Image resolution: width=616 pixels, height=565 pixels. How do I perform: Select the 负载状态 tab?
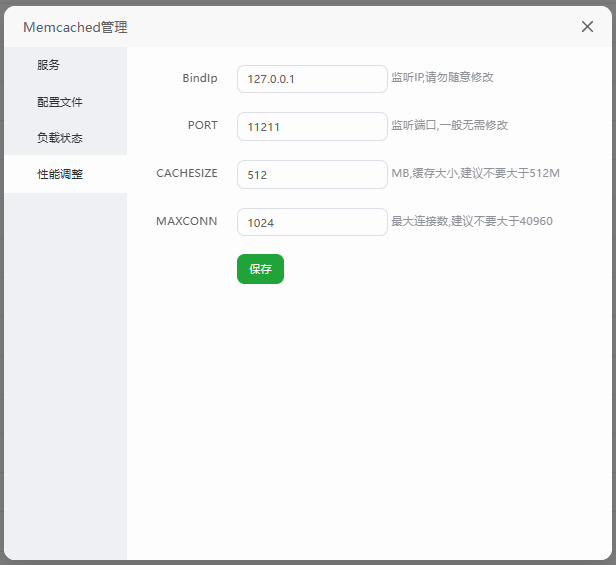[60, 138]
